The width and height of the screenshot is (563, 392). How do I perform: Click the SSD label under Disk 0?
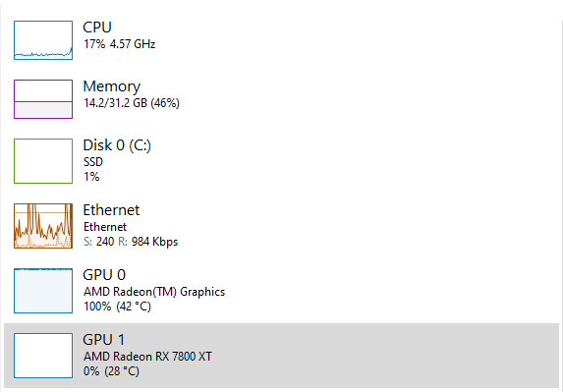tap(93, 162)
